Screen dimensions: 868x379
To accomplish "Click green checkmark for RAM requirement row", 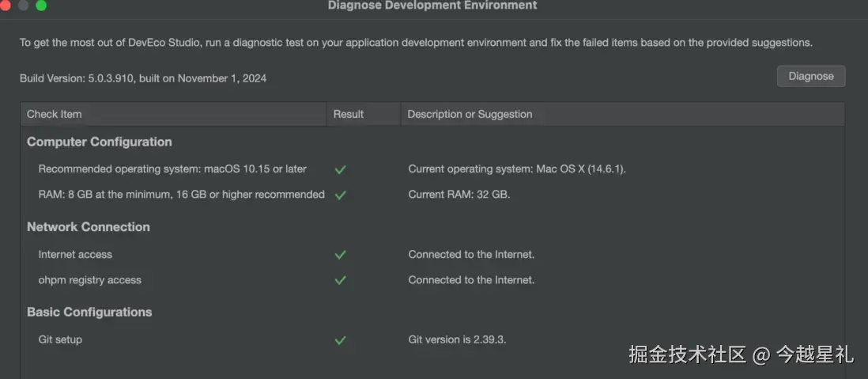I will [x=341, y=195].
